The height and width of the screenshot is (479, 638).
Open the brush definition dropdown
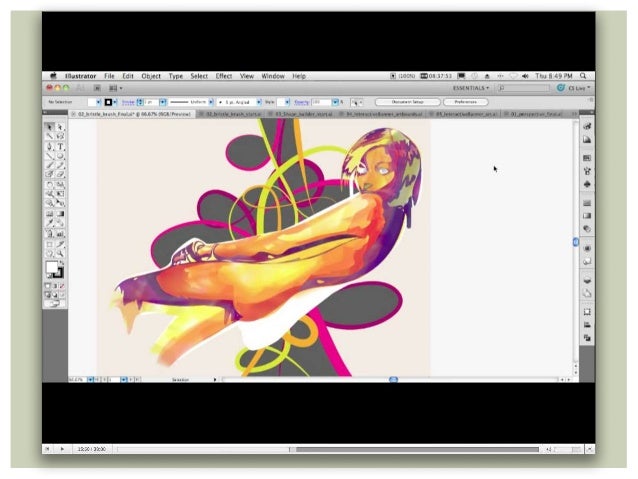[x=259, y=102]
